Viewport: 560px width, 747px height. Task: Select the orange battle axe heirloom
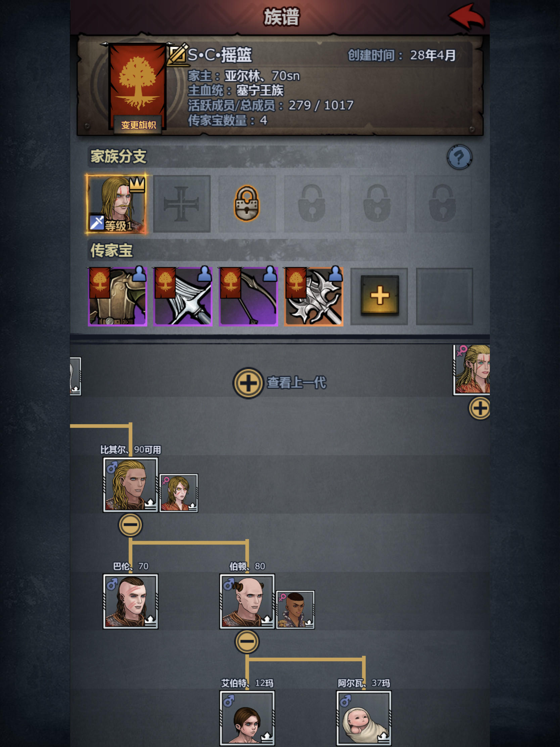tap(314, 297)
